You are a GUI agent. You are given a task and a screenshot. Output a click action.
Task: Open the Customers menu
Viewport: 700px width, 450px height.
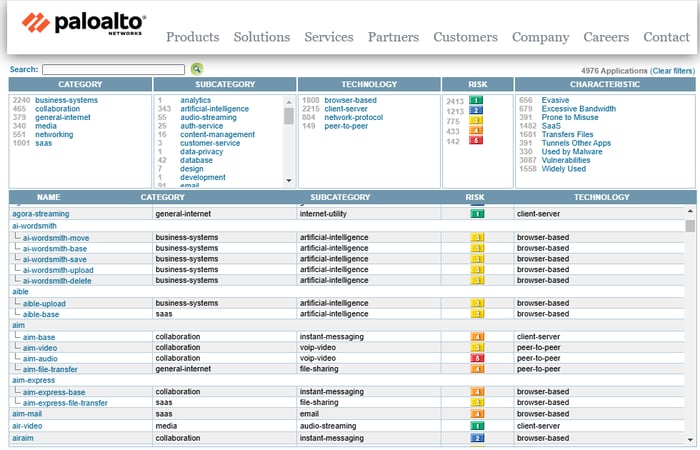tap(465, 37)
